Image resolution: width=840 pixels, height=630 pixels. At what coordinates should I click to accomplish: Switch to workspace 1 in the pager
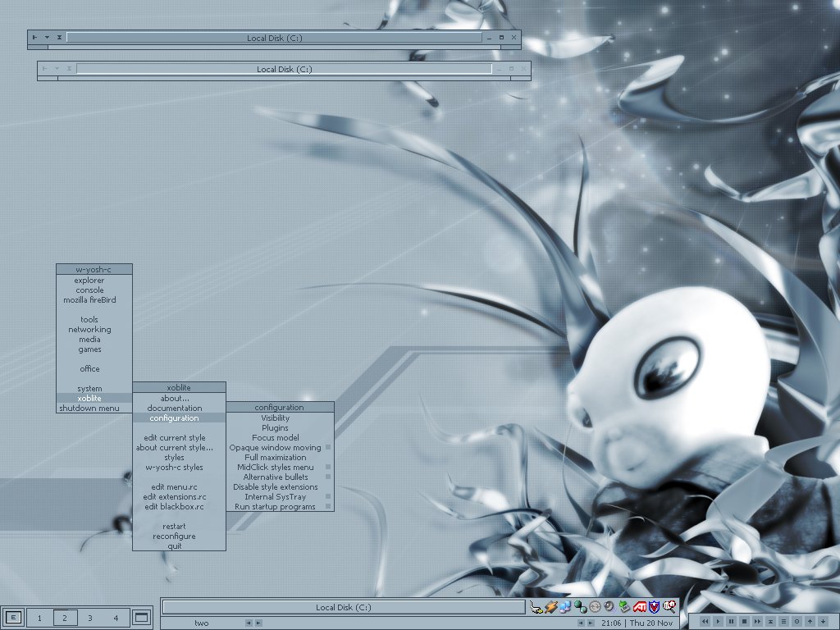coord(39,618)
